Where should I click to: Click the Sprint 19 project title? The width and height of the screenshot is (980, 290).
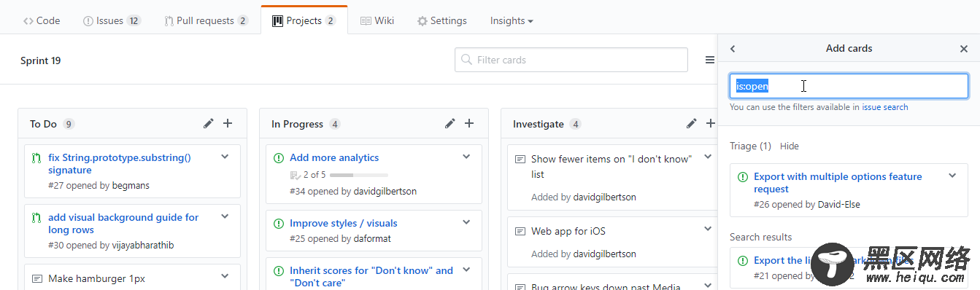point(41,60)
